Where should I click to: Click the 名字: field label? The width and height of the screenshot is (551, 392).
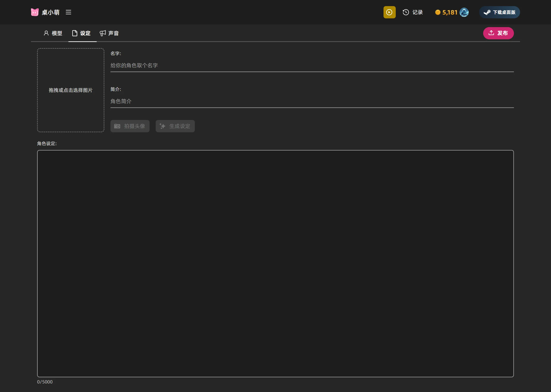click(116, 53)
